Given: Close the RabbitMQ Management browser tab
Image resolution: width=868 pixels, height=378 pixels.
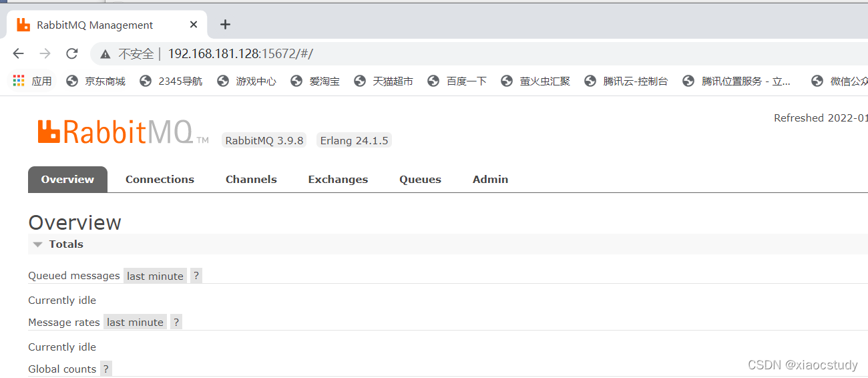Looking at the screenshot, I should 194,25.
